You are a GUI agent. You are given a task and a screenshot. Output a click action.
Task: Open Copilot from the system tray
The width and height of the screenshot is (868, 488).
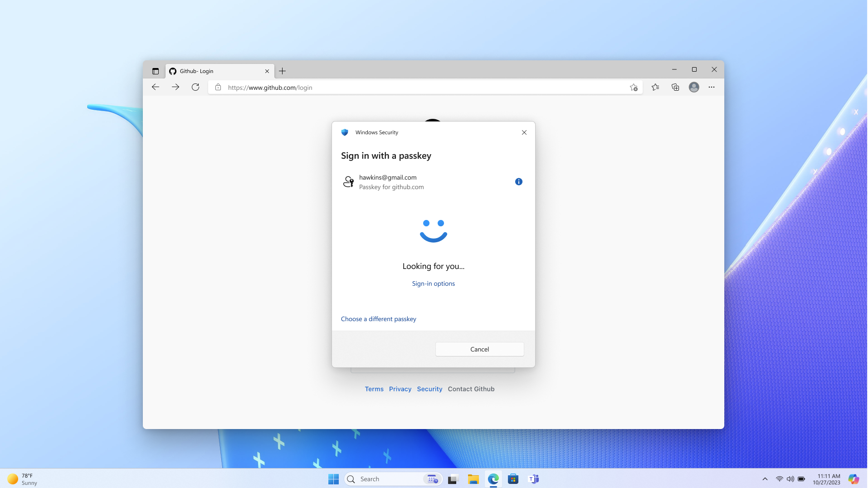click(854, 478)
